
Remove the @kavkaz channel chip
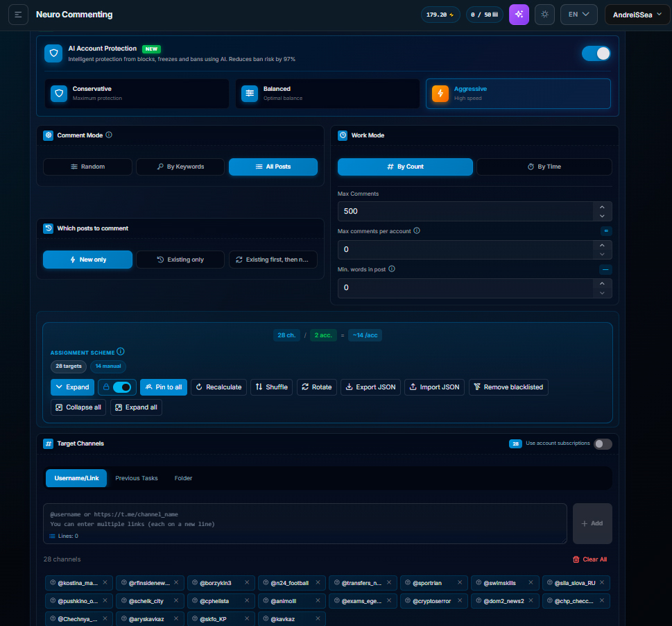tap(318, 618)
